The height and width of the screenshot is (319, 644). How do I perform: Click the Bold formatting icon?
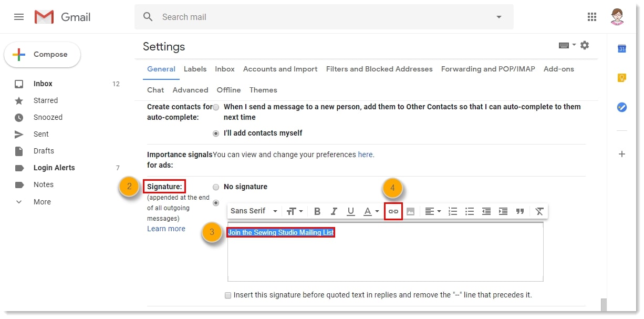[317, 211]
